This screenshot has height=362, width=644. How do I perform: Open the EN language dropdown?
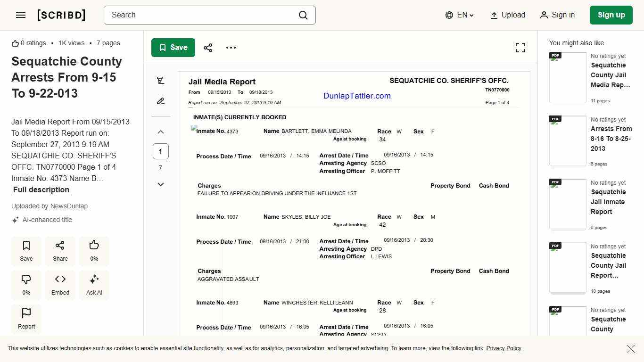coord(460,15)
